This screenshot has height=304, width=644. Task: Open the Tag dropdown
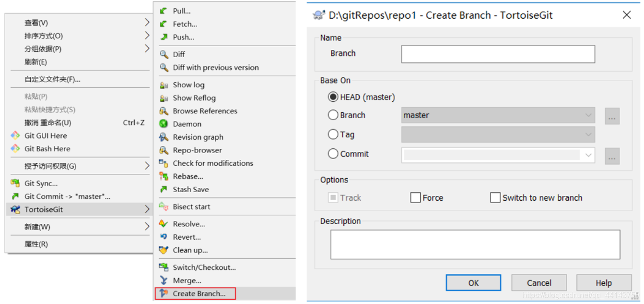(588, 134)
